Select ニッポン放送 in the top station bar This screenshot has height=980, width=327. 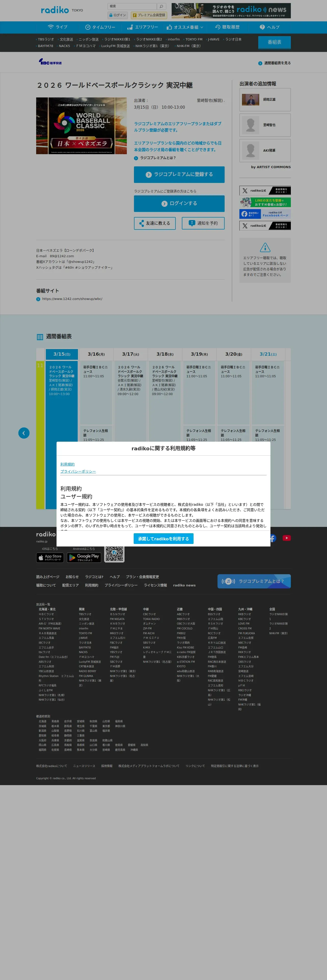click(88, 40)
